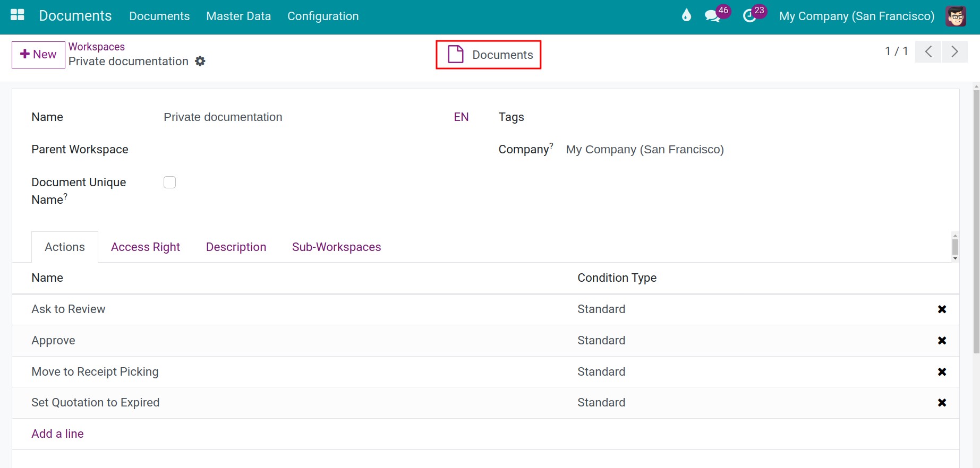Open the apps grid home menu icon
The height and width of the screenshot is (468, 980).
pos(18,15)
